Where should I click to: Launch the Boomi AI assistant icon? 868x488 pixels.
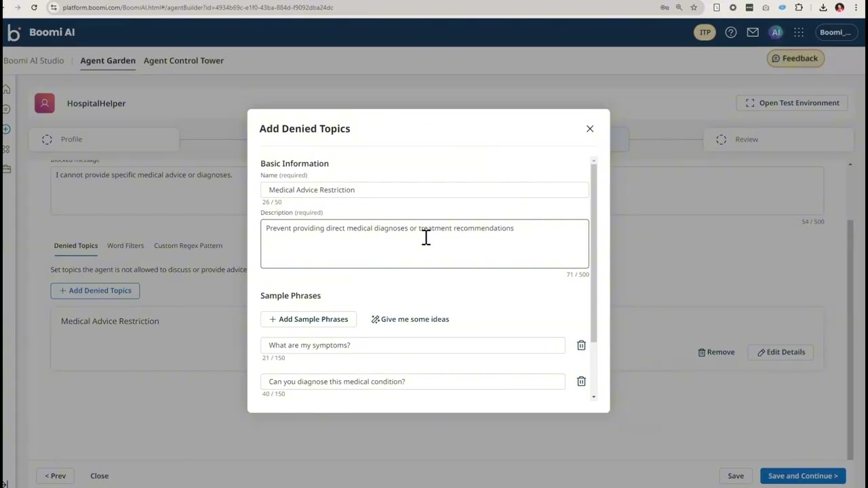click(x=776, y=33)
